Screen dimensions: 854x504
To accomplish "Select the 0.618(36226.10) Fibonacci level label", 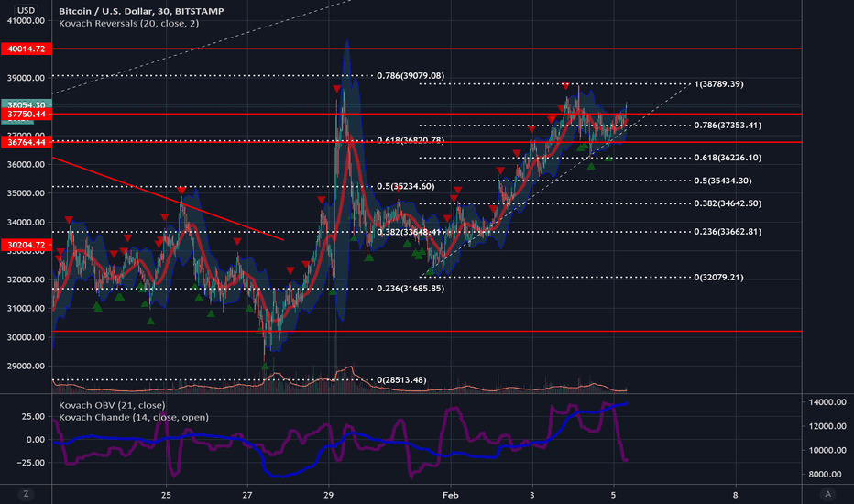I will (x=728, y=158).
